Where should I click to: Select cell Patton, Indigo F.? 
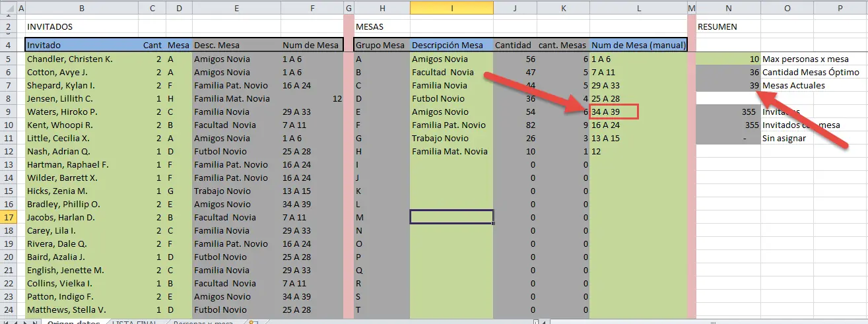82,296
